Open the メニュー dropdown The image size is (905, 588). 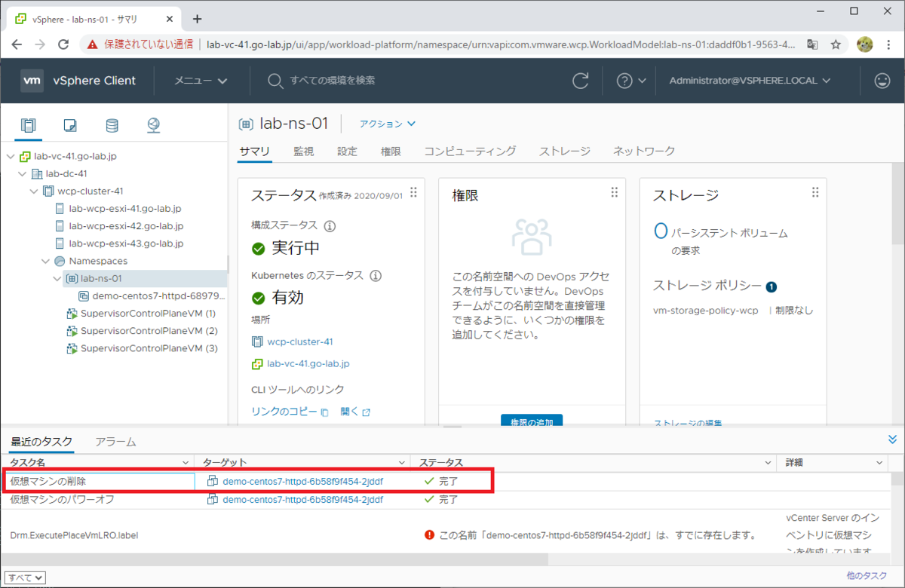click(x=201, y=81)
